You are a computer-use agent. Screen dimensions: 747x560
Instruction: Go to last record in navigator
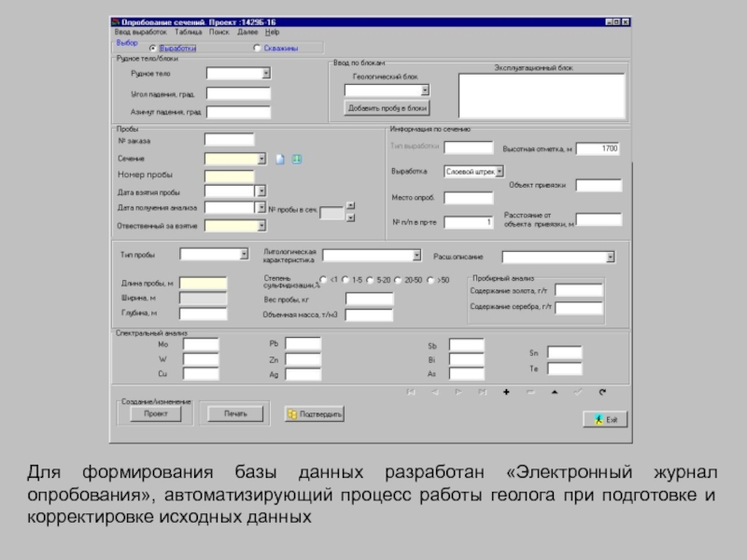(x=482, y=392)
